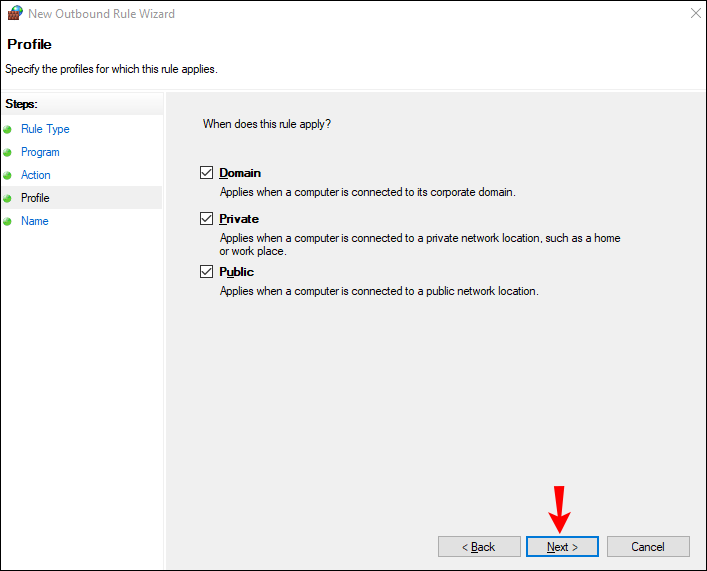707x571 pixels.
Task: Click green bullet beside Action step
Action: 9,175
